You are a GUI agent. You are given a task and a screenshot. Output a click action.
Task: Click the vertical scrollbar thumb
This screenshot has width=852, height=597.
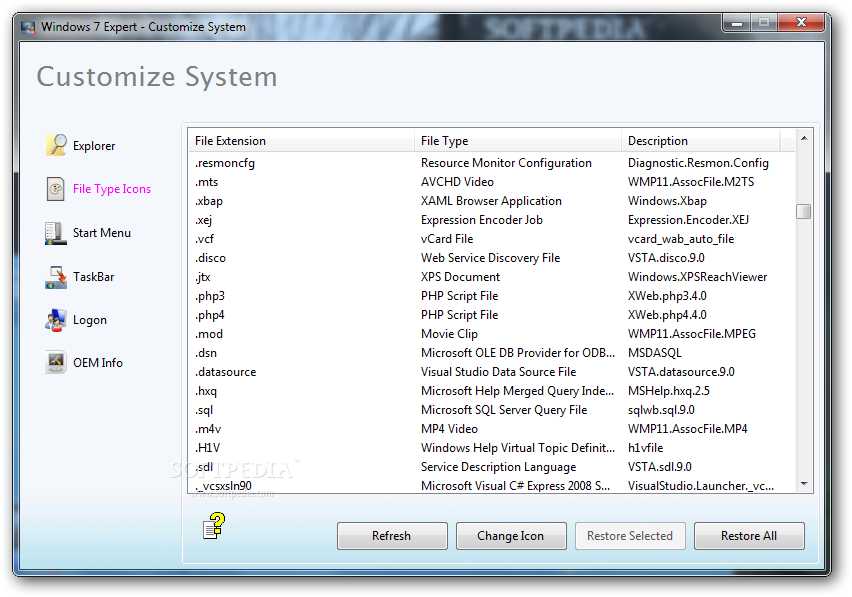click(804, 211)
